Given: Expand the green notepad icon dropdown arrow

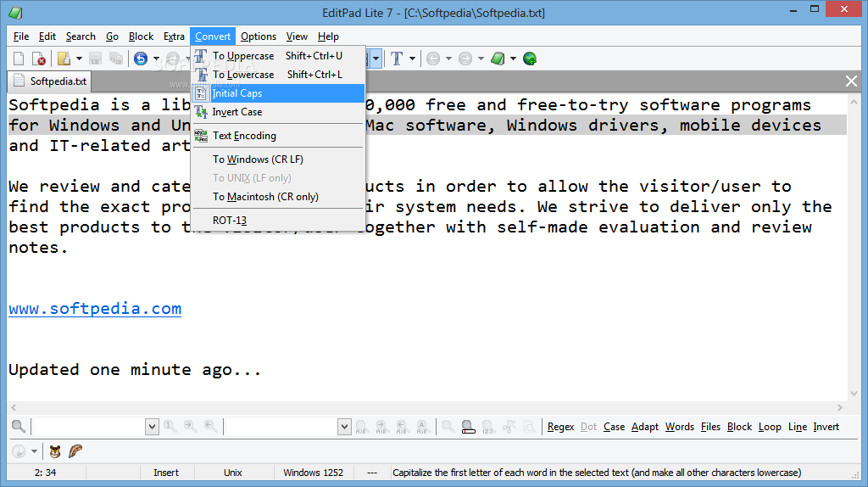Looking at the screenshot, I should 513,59.
